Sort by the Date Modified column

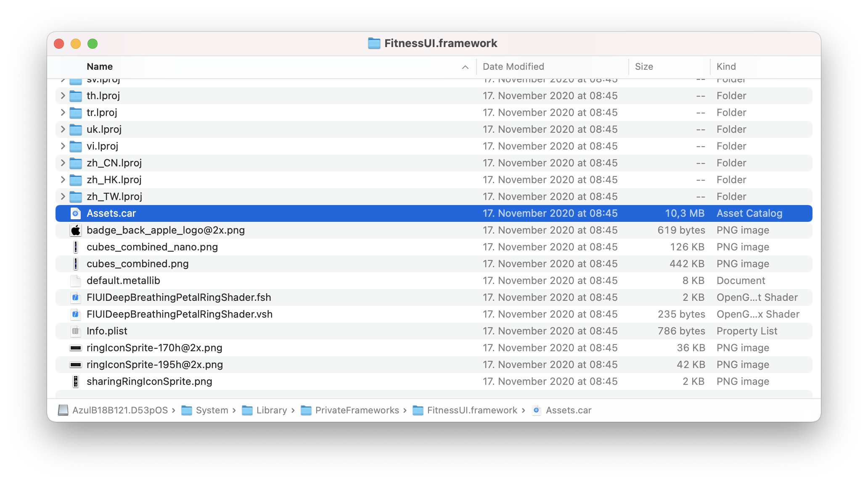(513, 66)
